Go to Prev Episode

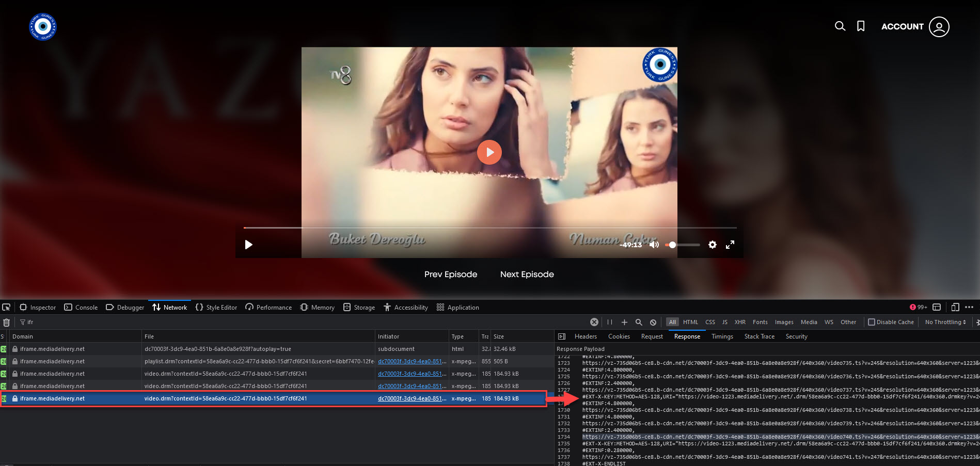451,275
